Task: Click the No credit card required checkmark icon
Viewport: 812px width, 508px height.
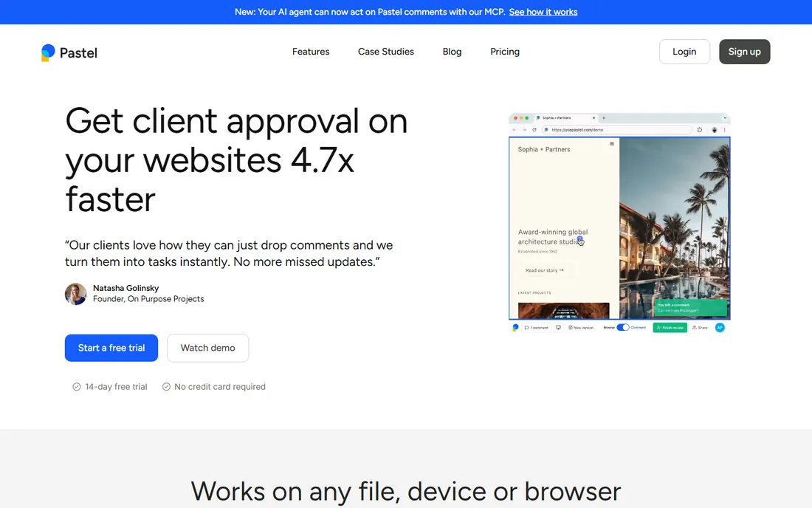Action: click(x=166, y=387)
